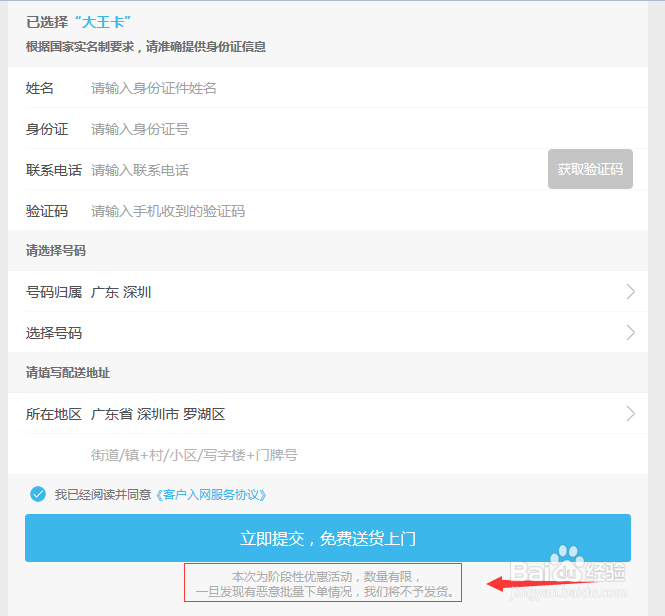Click the 请填写配送地址 section heading
Image resolution: width=665 pixels, height=616 pixels.
click(68, 373)
